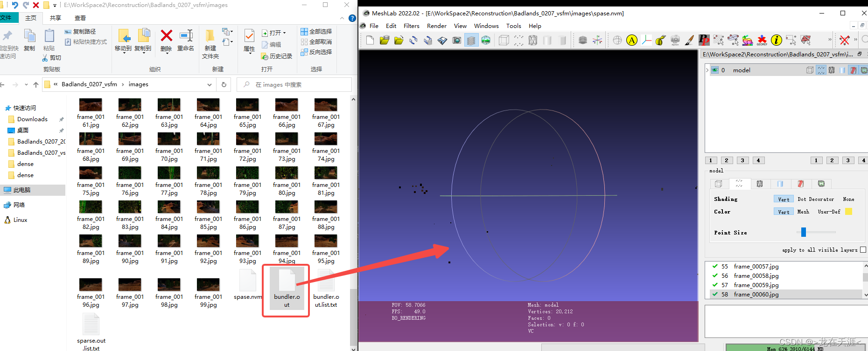Click the Import Mesh icon in MeshLab

(x=399, y=40)
